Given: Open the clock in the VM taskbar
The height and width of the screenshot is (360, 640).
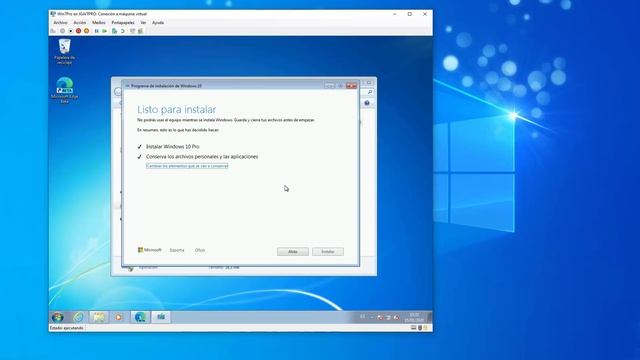Looking at the screenshot, I should click(414, 318).
